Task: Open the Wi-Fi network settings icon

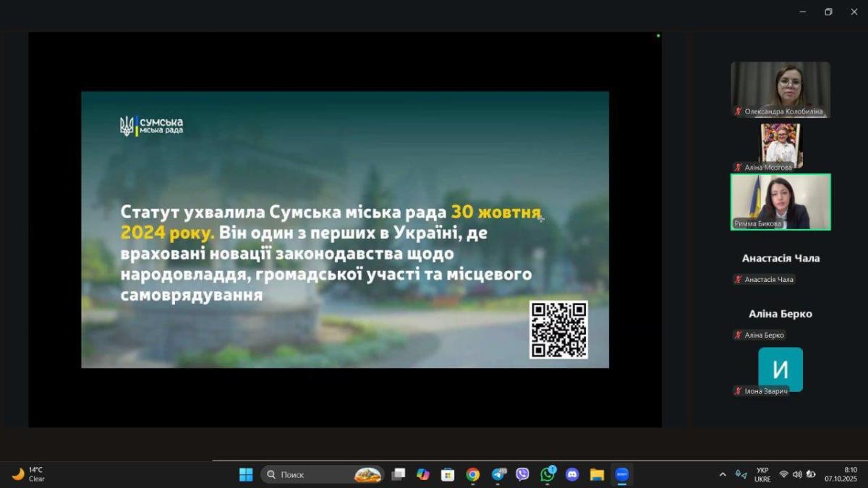Action: click(783, 474)
